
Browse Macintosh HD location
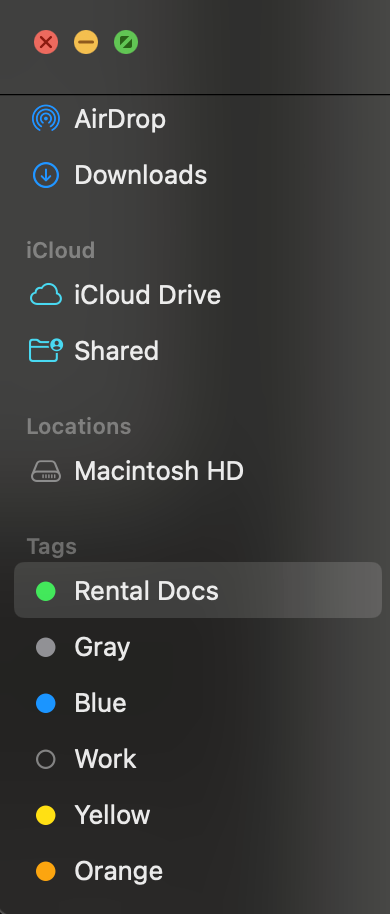click(198, 471)
